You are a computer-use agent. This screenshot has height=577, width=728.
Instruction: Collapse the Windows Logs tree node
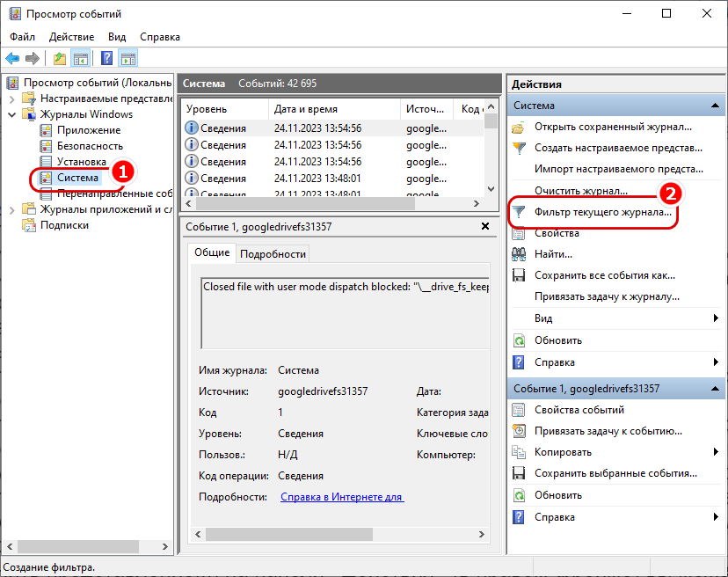coord(11,114)
